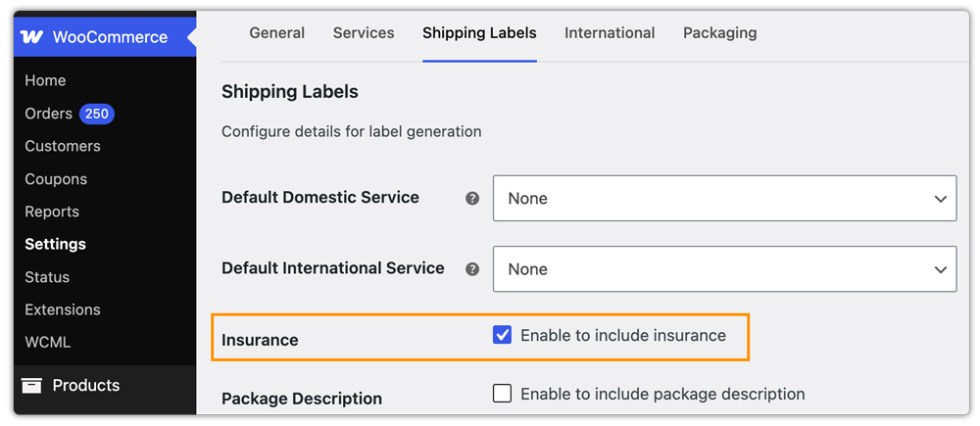Open Reports in the sidebar
The width and height of the screenshot is (980, 426).
coord(52,212)
